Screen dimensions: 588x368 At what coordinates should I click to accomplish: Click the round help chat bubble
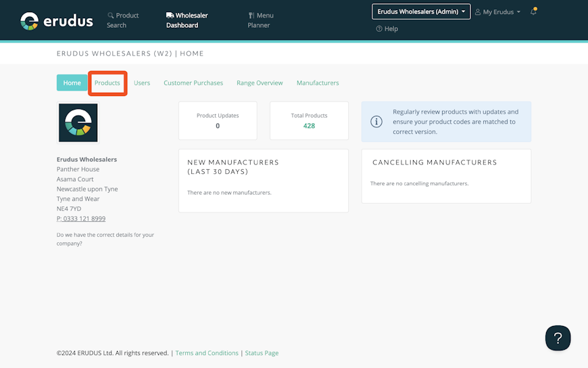558,338
